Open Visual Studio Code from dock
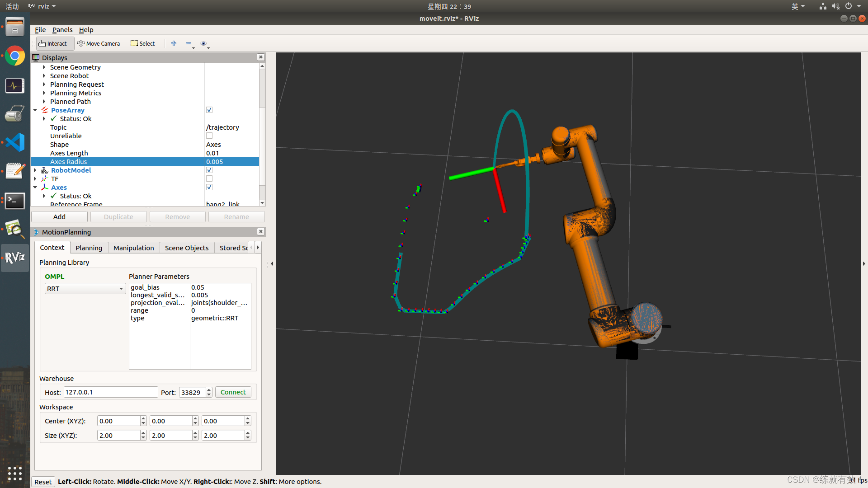This screenshot has width=868, height=488. click(x=15, y=142)
